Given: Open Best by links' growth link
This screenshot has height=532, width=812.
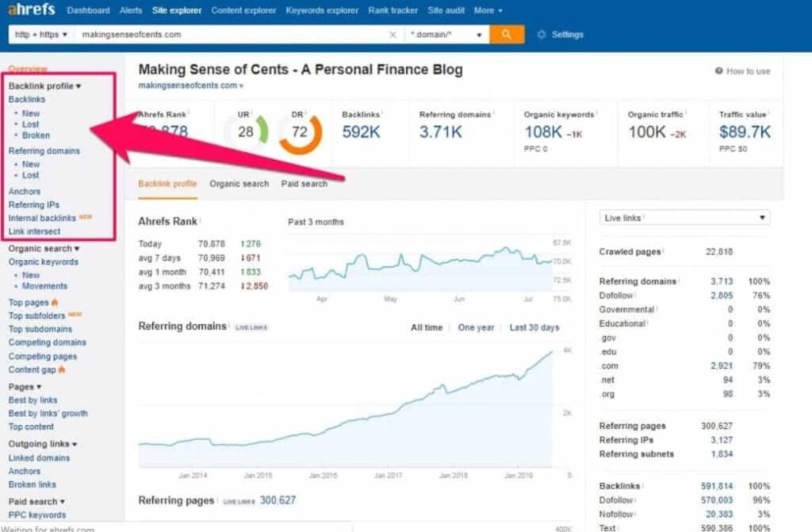Looking at the screenshot, I should [48, 413].
